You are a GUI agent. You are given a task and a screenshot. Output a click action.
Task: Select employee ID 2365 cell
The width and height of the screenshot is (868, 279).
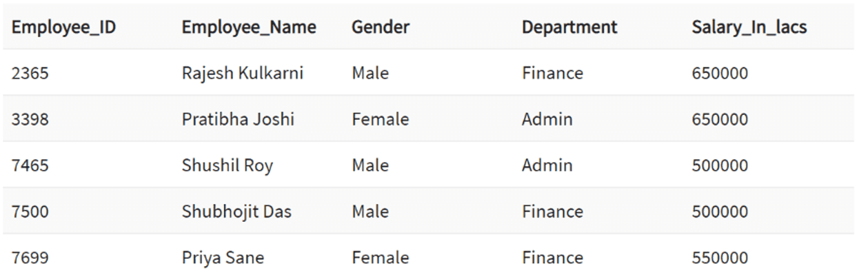pos(30,73)
